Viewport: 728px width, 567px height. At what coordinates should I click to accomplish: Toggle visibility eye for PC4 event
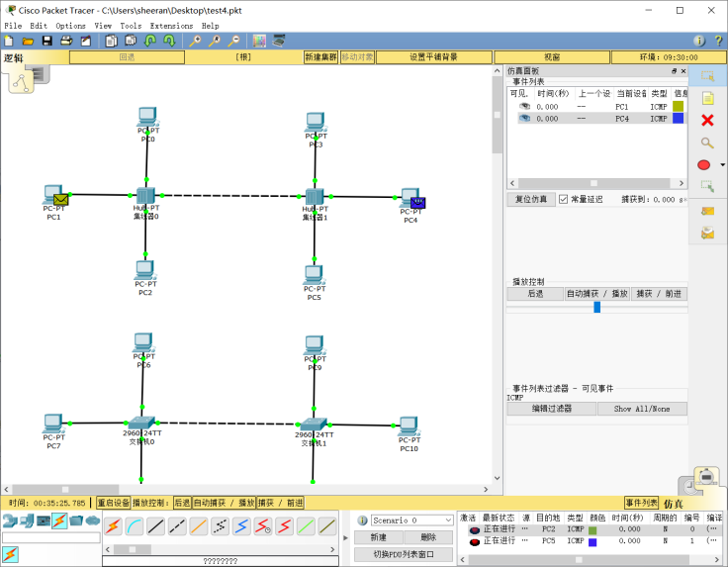click(x=524, y=119)
